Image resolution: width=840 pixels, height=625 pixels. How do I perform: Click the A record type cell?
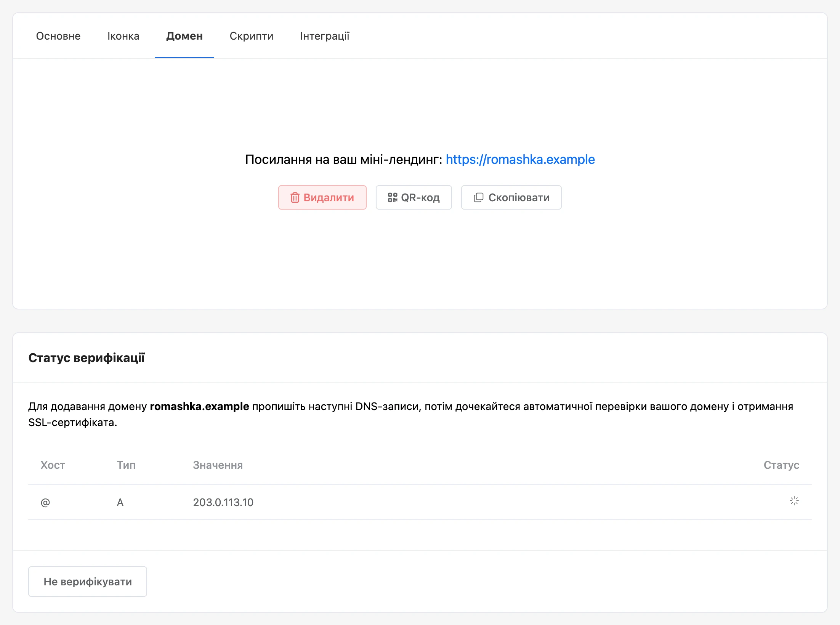120,502
